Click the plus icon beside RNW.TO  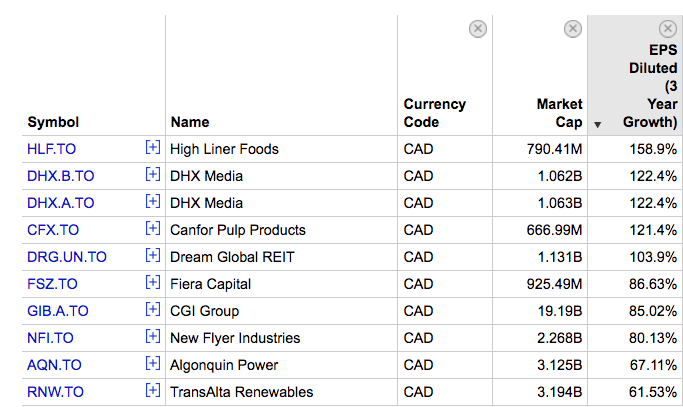(152, 391)
